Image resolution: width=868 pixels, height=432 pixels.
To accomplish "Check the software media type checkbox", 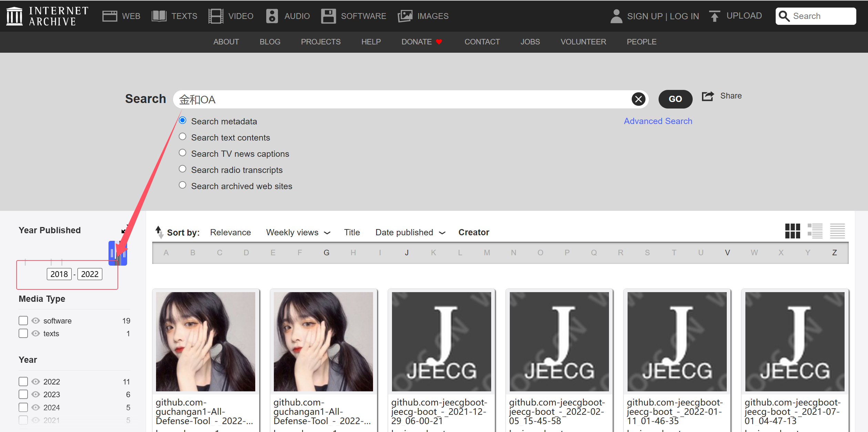I will (x=23, y=320).
